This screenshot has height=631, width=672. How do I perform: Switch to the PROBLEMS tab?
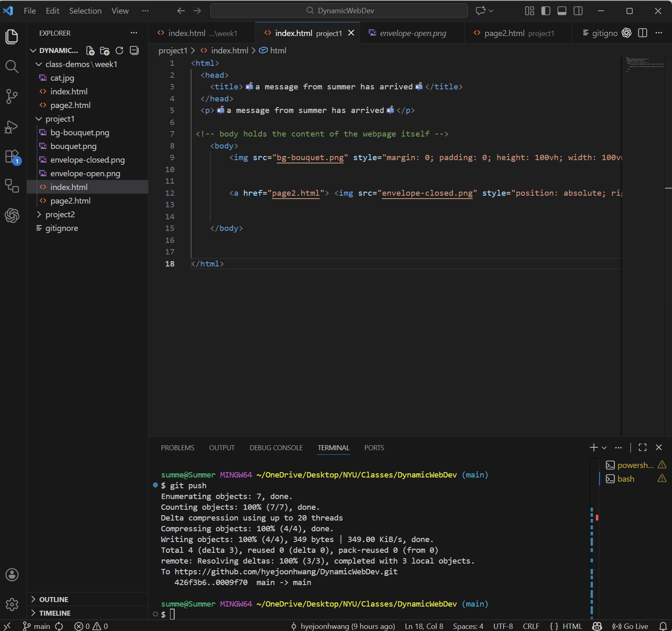[x=178, y=448]
